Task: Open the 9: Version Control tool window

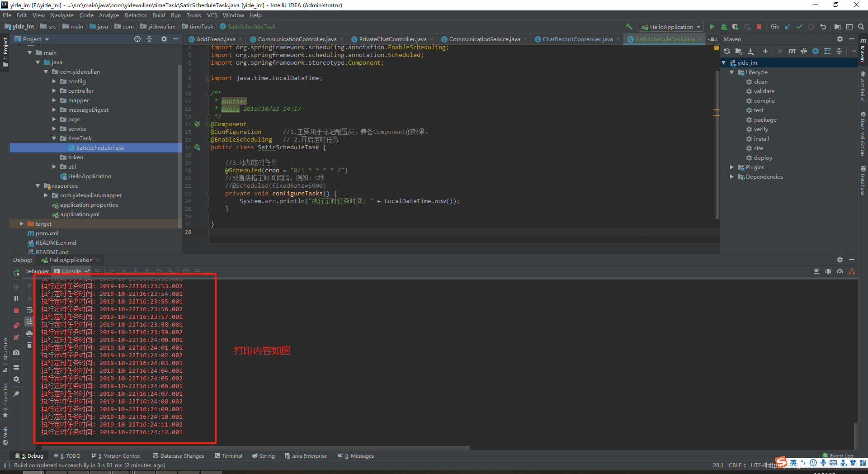Action: pyautogui.click(x=116, y=456)
